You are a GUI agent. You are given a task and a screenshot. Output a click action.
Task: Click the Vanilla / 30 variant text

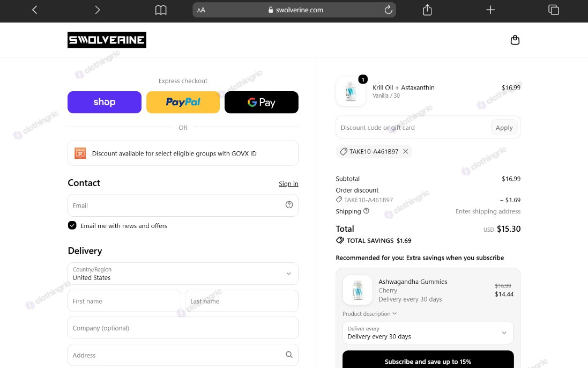click(x=386, y=95)
